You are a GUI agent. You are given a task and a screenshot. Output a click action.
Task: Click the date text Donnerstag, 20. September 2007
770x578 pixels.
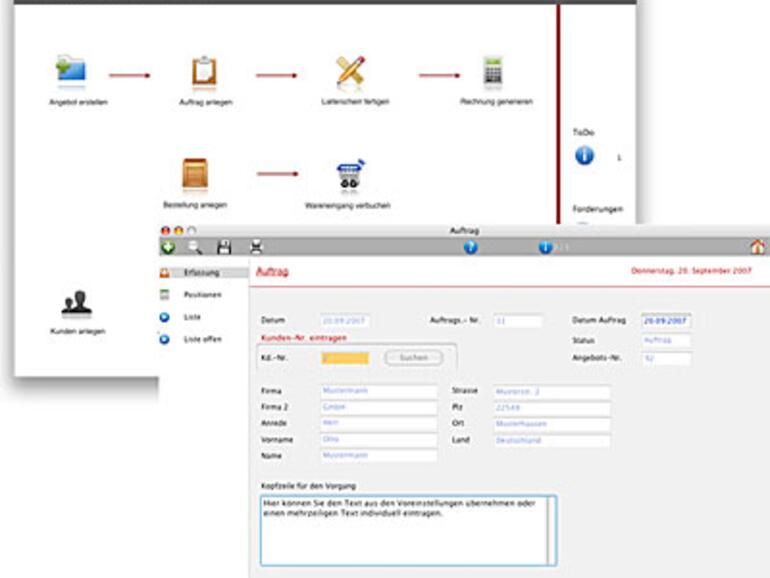click(691, 271)
